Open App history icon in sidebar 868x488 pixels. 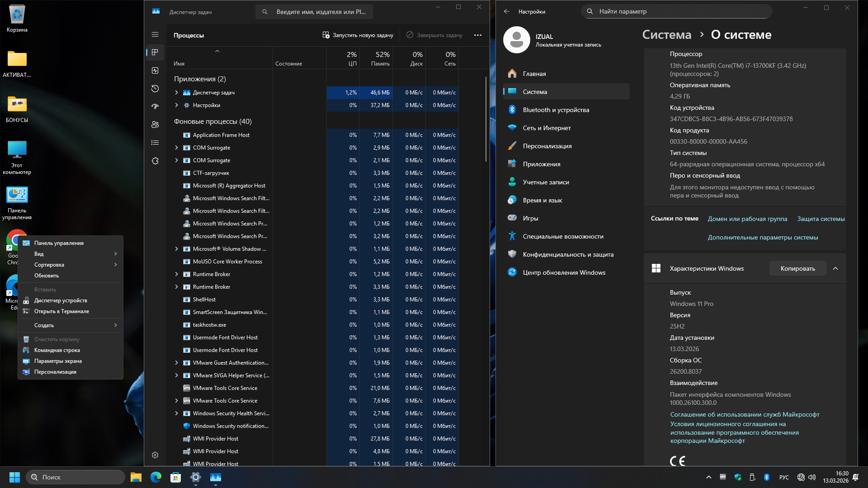(x=155, y=89)
